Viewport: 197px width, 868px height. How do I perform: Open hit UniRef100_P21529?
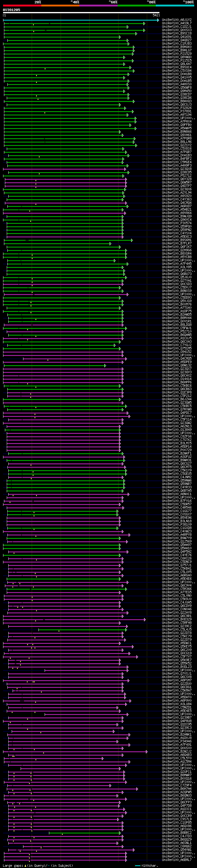click(177, 54)
